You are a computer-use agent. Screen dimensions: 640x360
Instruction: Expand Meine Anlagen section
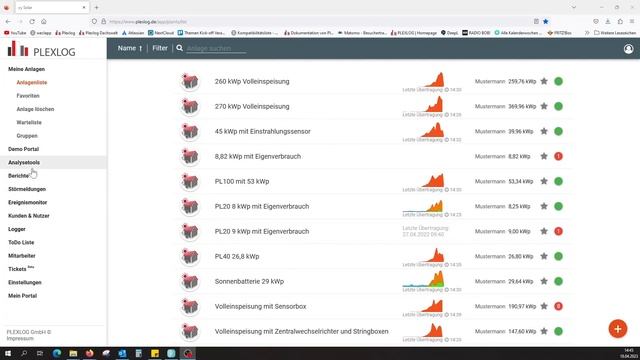[27, 69]
